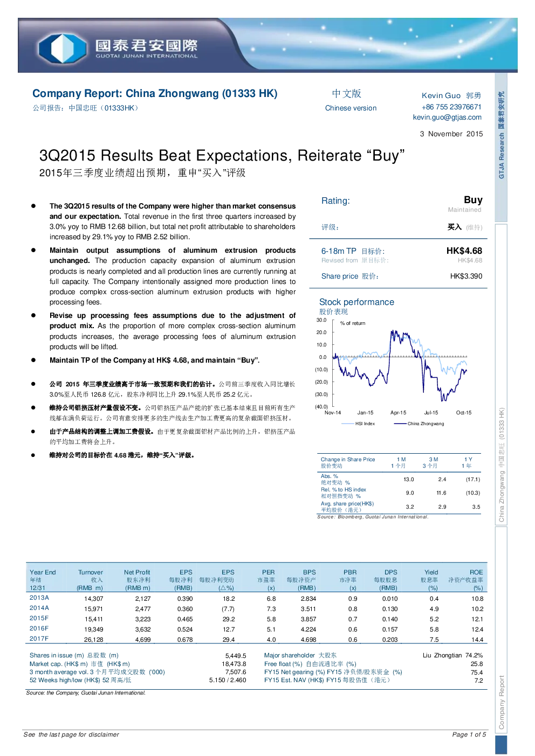Click Market cap. value 18,473.8
The height and width of the screenshot is (756, 535).
[234, 664]
